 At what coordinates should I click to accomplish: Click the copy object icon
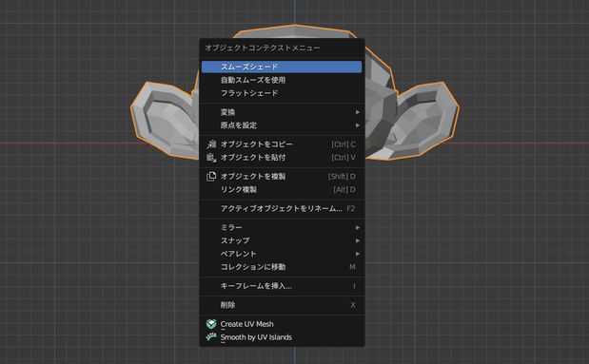(x=211, y=144)
